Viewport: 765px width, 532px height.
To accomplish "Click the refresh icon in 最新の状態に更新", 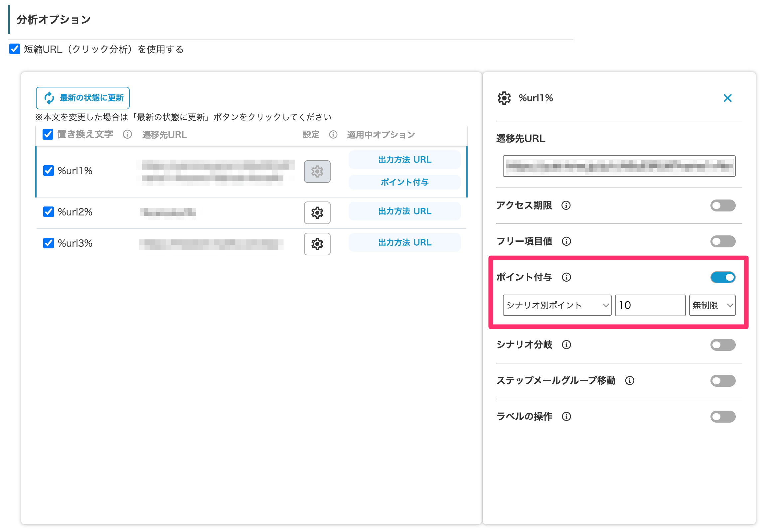I will coord(49,98).
